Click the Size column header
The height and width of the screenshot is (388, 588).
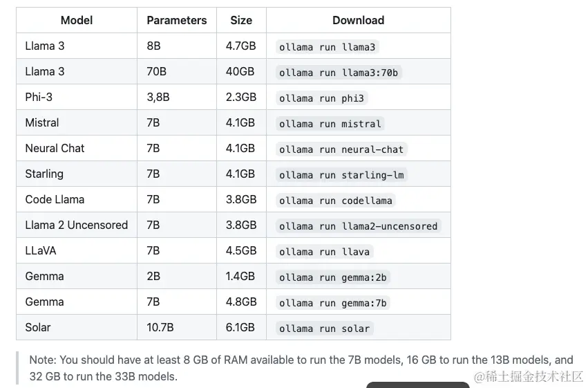coord(241,20)
